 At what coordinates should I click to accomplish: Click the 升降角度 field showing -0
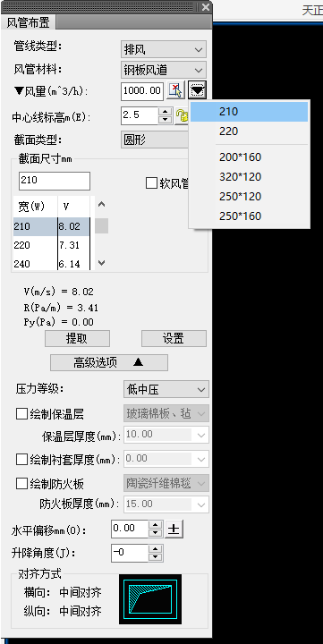point(130,554)
